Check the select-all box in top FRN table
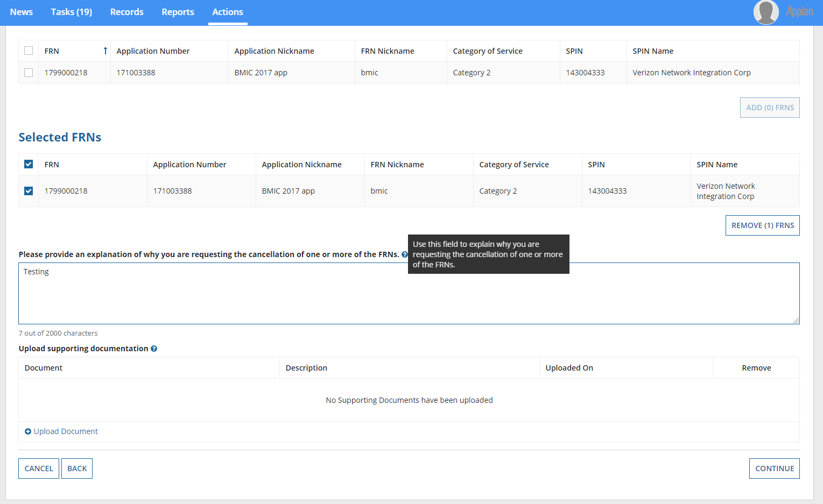The image size is (823, 504). (29, 51)
